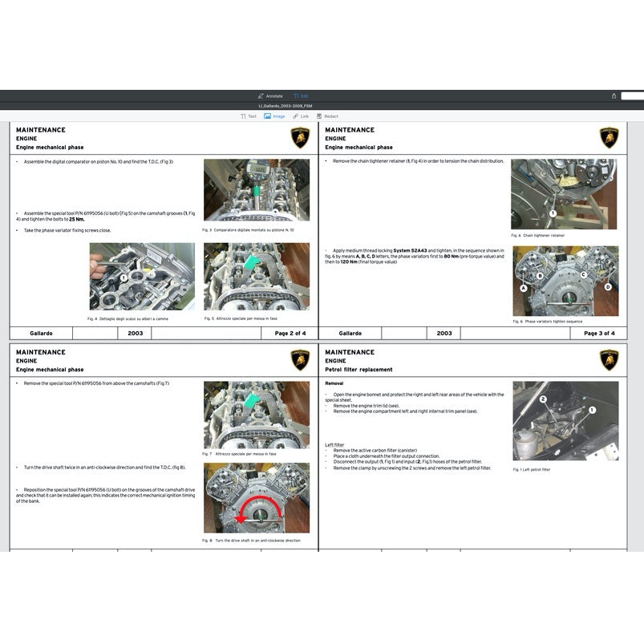Select the Edit mode tab
The height and width of the screenshot is (644, 644).
coord(301,95)
